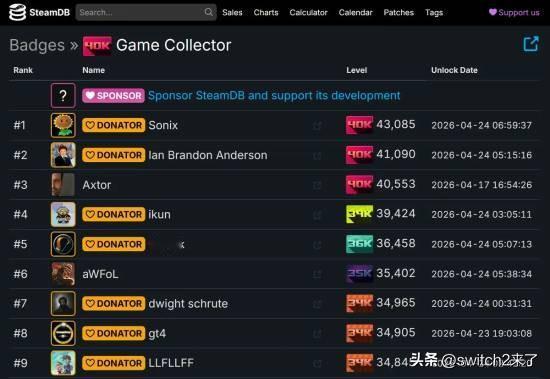Click 35K badge icon beside 35,402
550x379 pixels.
click(x=359, y=274)
